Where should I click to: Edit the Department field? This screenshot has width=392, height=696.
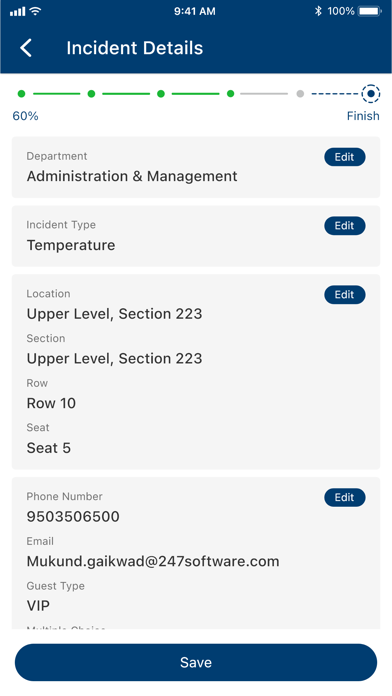coord(344,157)
